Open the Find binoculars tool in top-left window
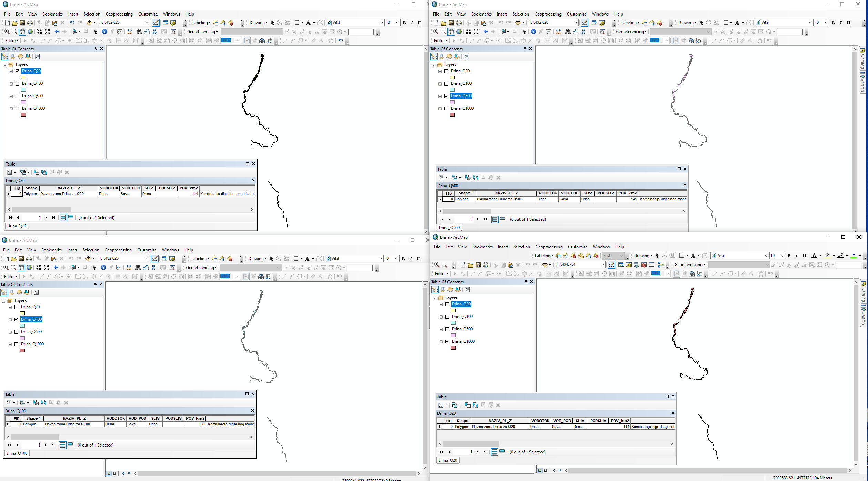 click(139, 32)
